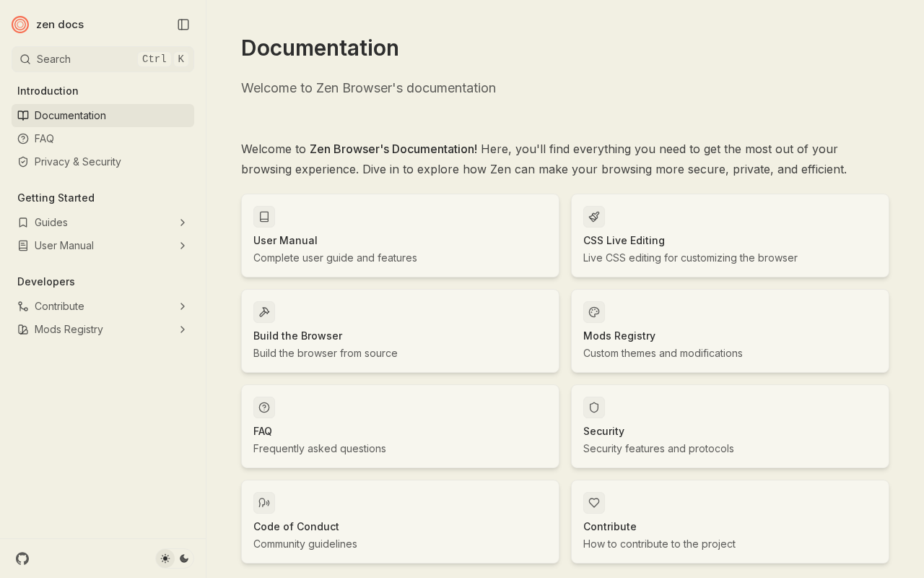Collapse the sidebar with the panel icon
The height and width of the screenshot is (578, 924).
183,25
